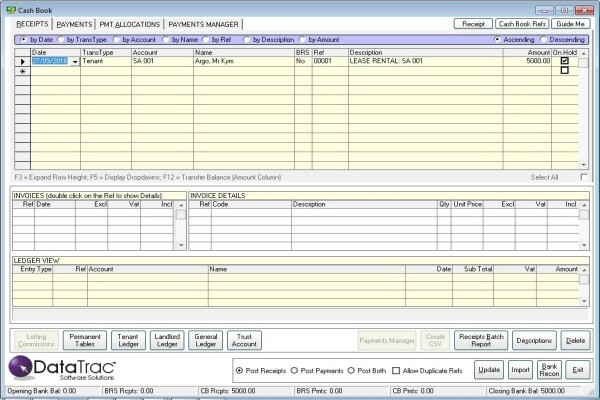Sort receipts by Amount

pyautogui.click(x=302, y=39)
